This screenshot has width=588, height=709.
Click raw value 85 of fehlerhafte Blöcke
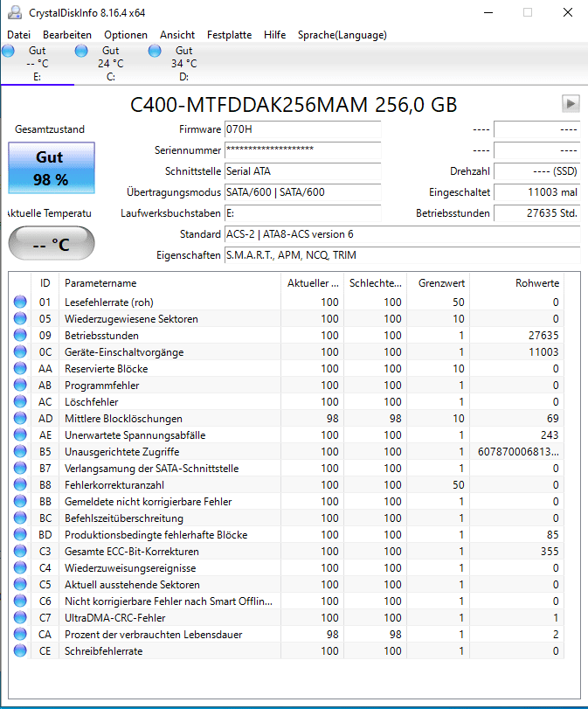point(552,535)
